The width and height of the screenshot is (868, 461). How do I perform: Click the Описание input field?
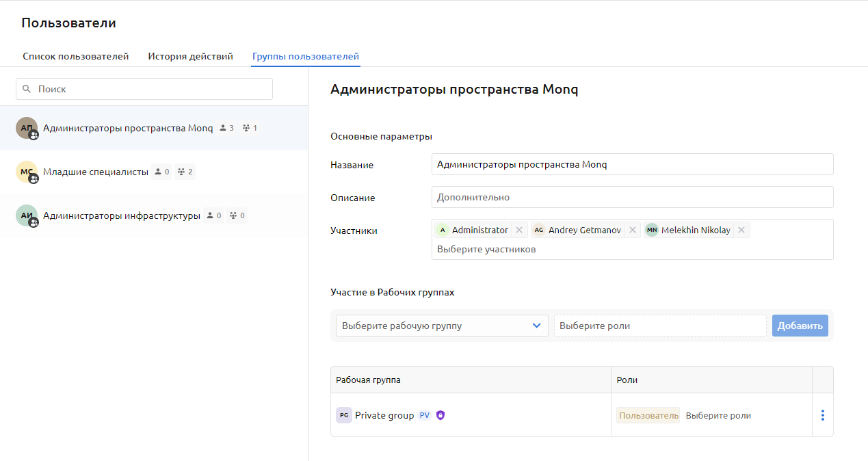click(x=632, y=197)
